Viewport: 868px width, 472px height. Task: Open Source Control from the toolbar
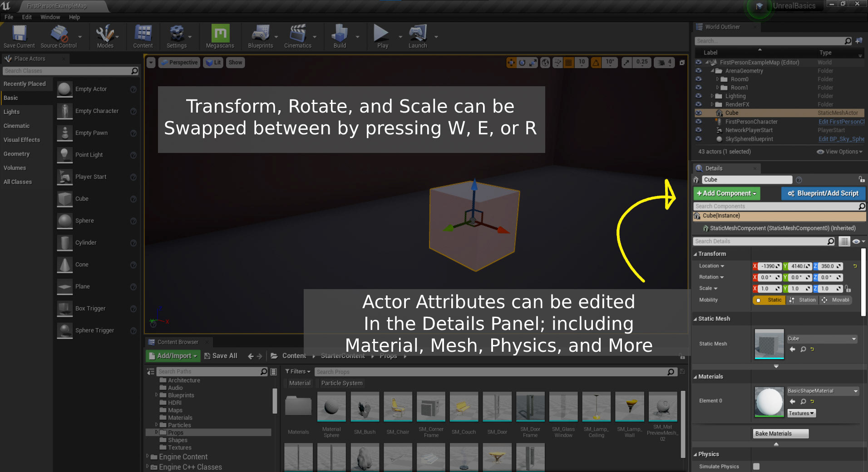[59, 36]
